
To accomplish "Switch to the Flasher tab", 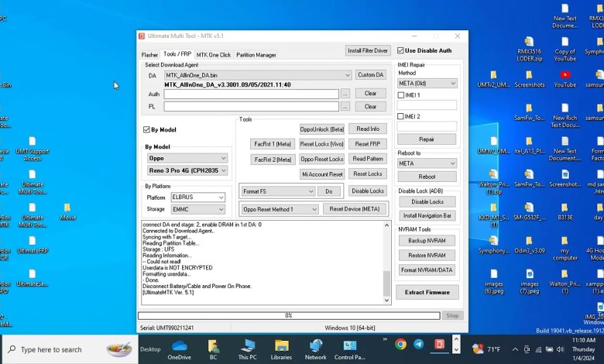I will (149, 55).
